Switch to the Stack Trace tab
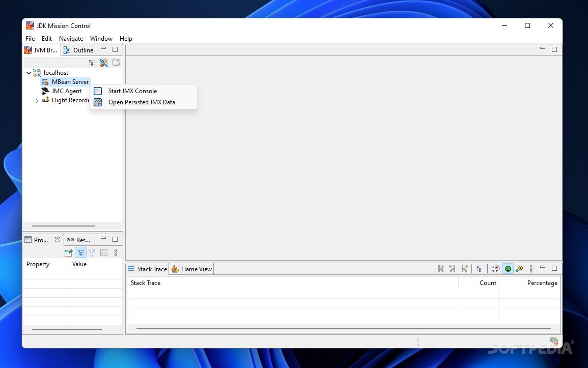Viewport: 588px width, 368px height. [x=148, y=269]
